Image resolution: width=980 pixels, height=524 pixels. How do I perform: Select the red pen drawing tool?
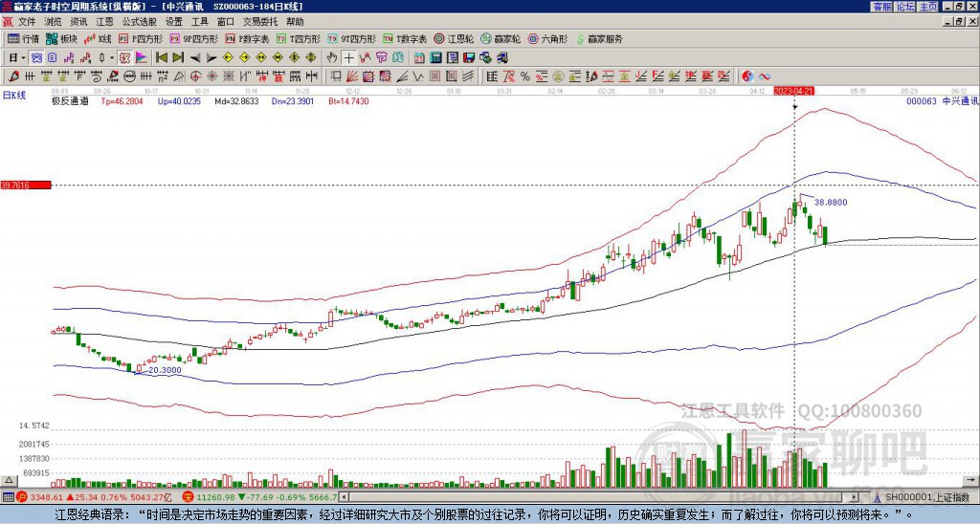tap(13, 76)
